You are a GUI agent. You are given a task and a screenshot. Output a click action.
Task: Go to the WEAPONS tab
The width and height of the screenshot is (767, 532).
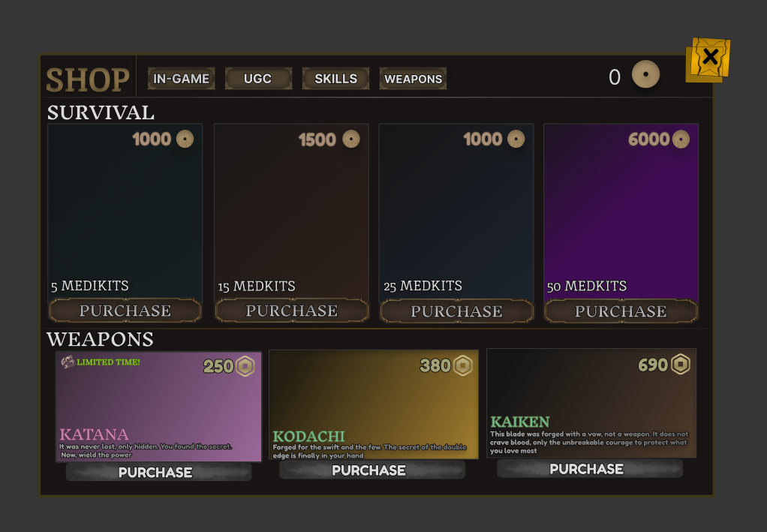coord(413,79)
